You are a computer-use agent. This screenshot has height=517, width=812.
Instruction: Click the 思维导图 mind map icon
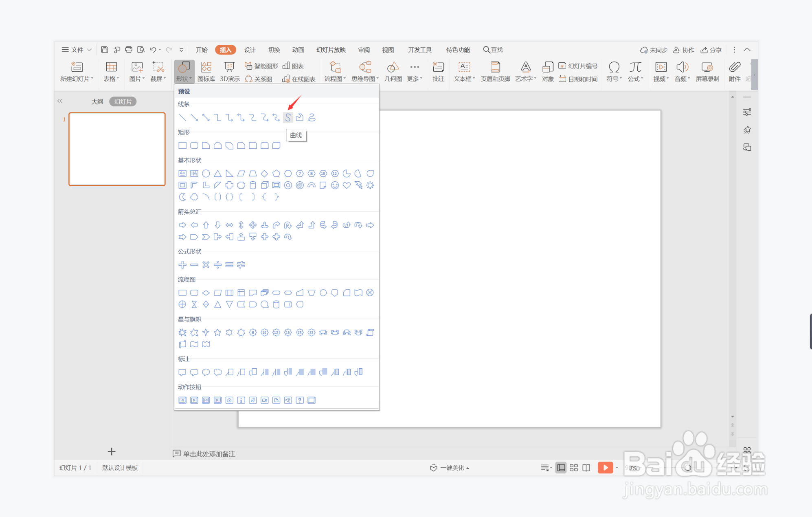(x=361, y=70)
